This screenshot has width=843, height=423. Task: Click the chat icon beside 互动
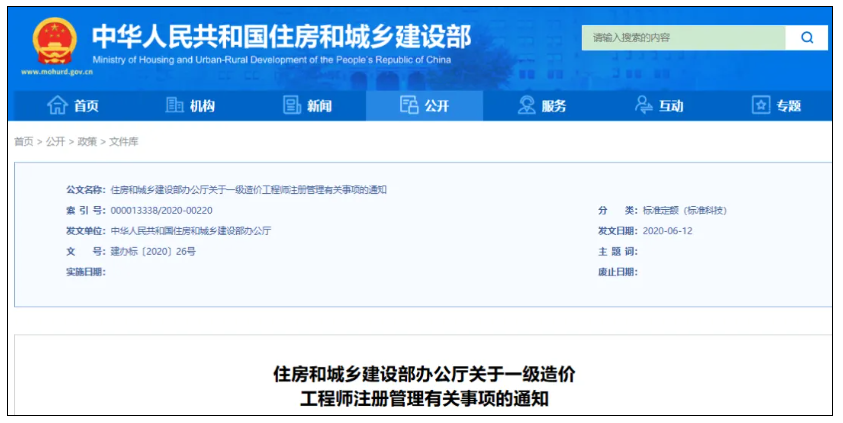pos(644,106)
